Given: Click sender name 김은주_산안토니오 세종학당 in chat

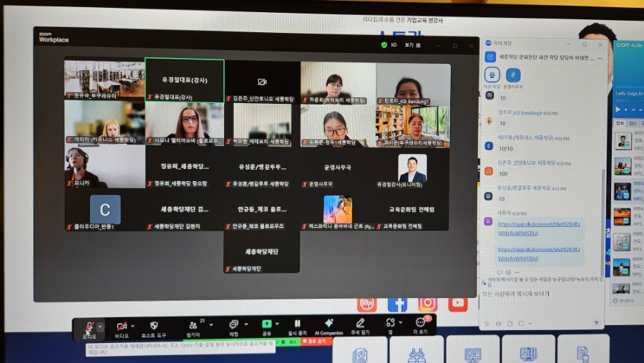Looking at the screenshot, I should [x=526, y=163].
